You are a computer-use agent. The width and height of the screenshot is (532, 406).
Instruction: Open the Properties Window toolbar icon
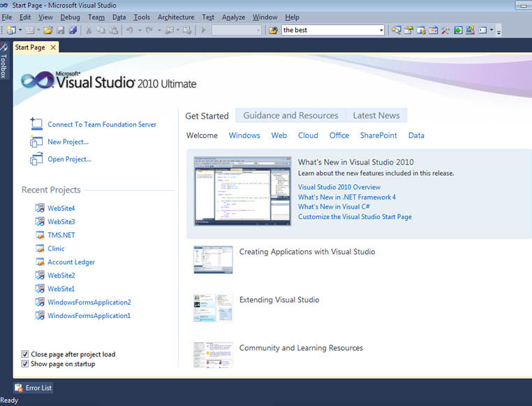409,30
